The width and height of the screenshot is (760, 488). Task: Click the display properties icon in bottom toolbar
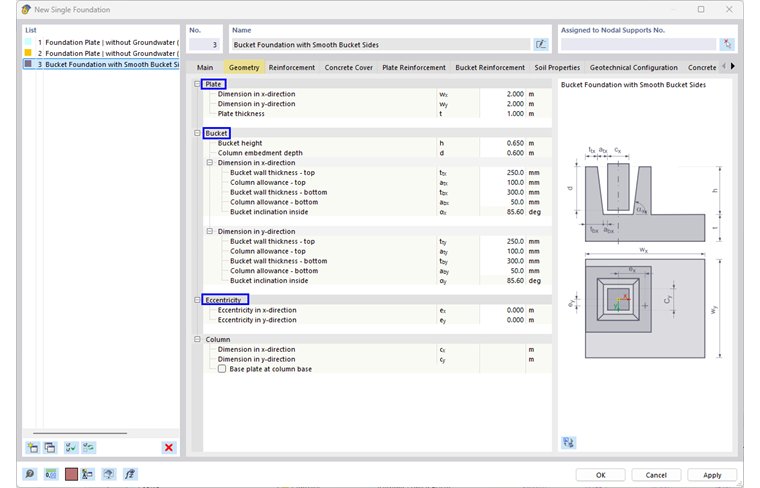[x=88, y=474]
